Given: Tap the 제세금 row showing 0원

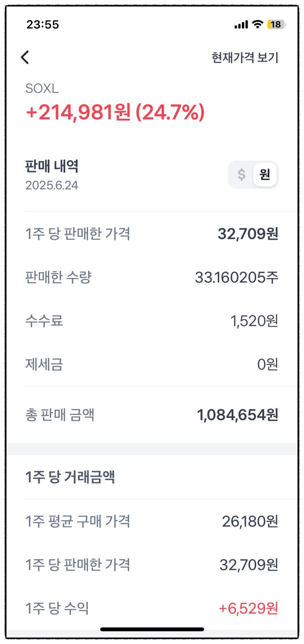Looking at the screenshot, I should 268,364.
